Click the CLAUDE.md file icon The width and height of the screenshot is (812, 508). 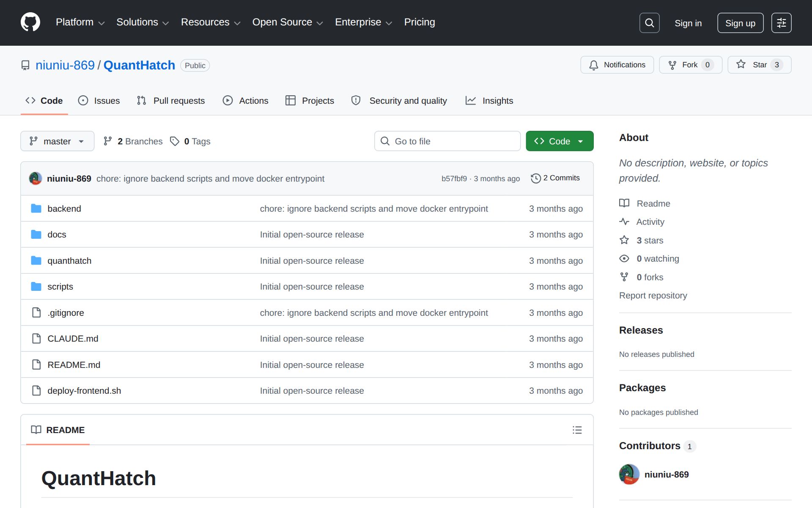[x=36, y=338]
